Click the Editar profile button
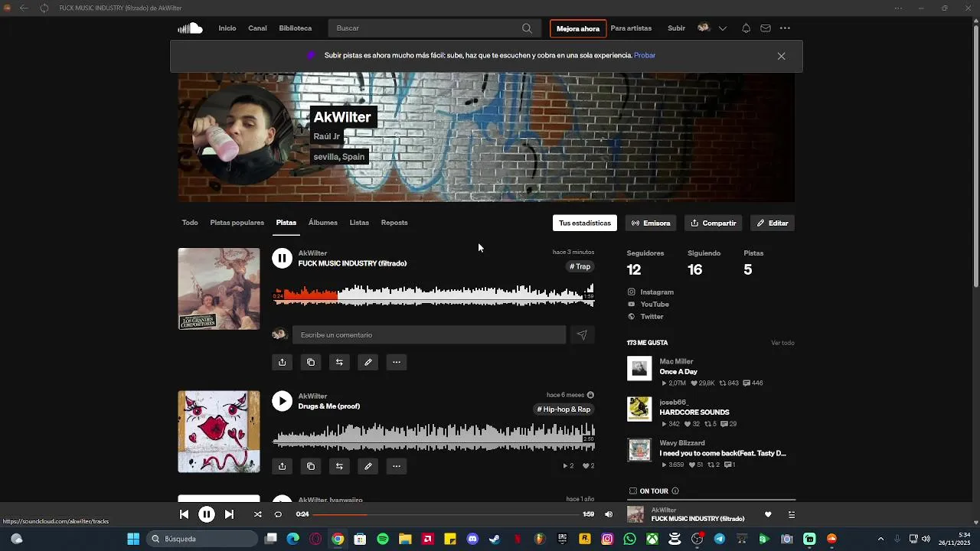Viewport: 980px width, 551px height. coord(773,223)
